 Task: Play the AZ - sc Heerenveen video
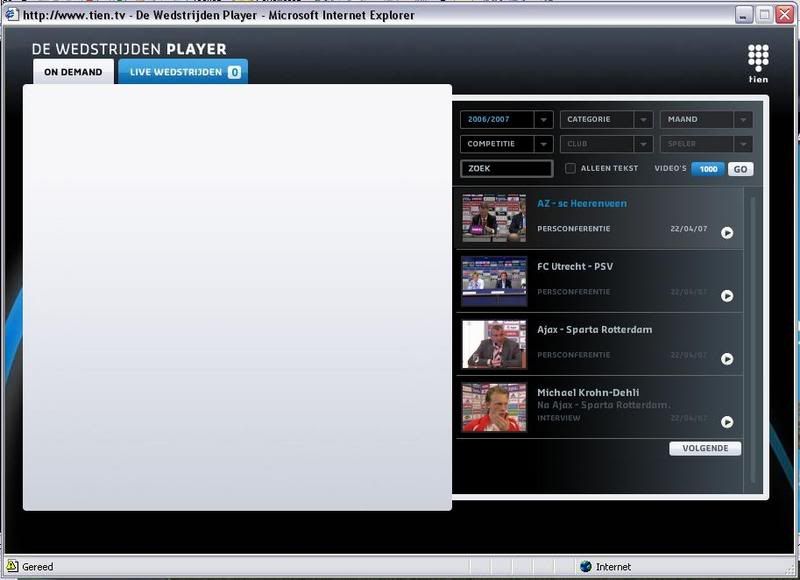click(727, 233)
